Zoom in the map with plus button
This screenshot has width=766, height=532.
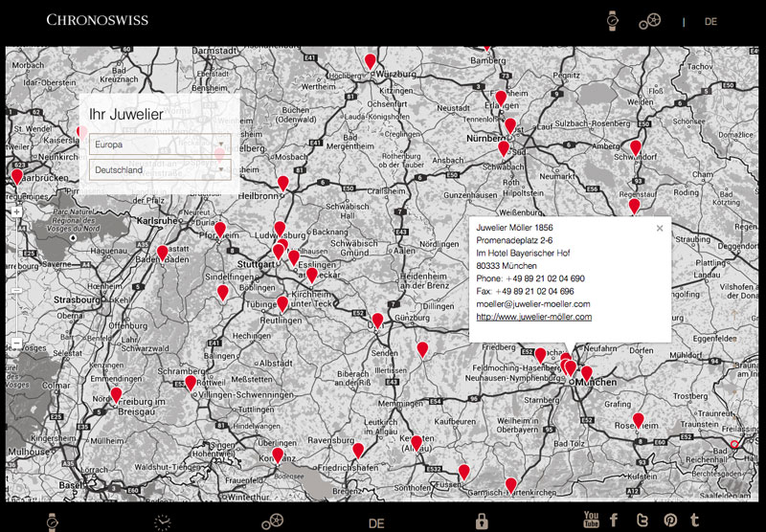coord(16,211)
